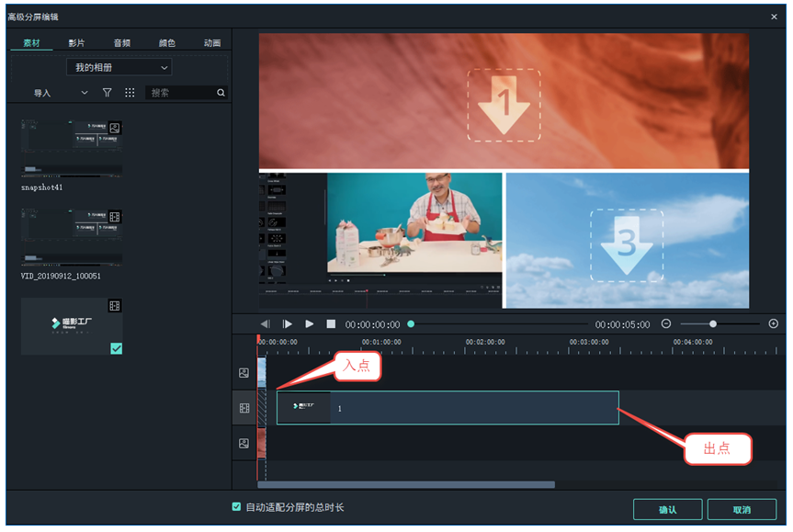Click the second track video icon
The height and width of the screenshot is (532, 793).
244,408
